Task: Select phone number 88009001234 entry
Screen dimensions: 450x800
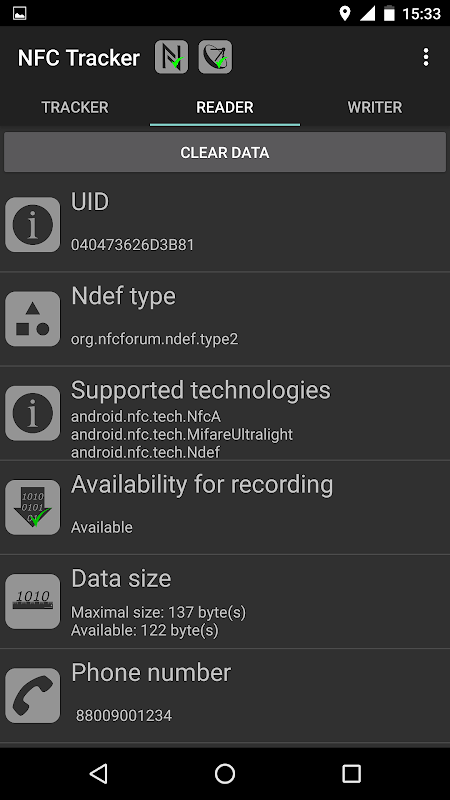Action: pyautogui.click(x=124, y=716)
